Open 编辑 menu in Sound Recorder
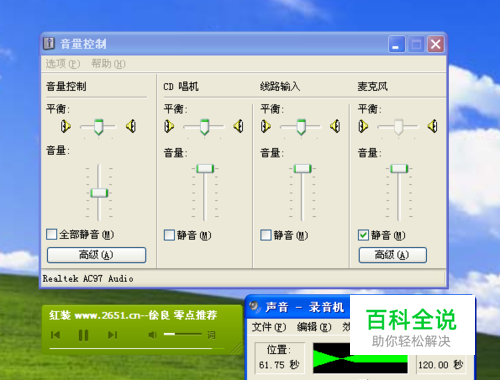Screen dimensions: 500x380 (314, 327)
